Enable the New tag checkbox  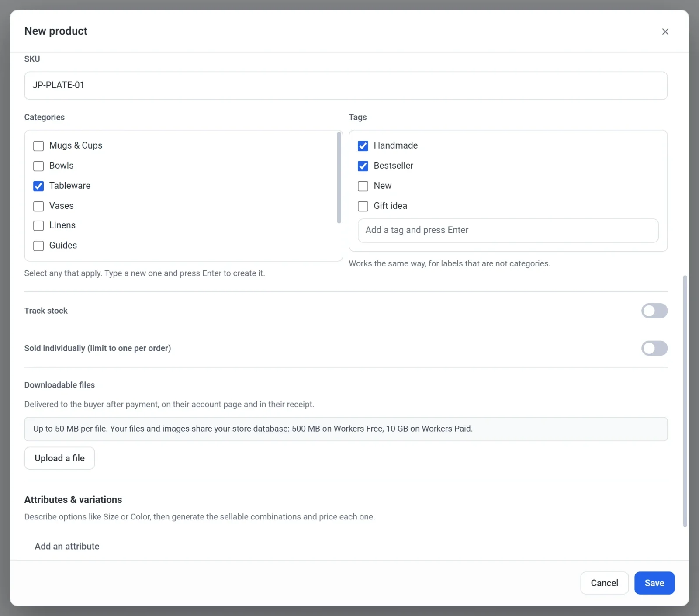[363, 186]
